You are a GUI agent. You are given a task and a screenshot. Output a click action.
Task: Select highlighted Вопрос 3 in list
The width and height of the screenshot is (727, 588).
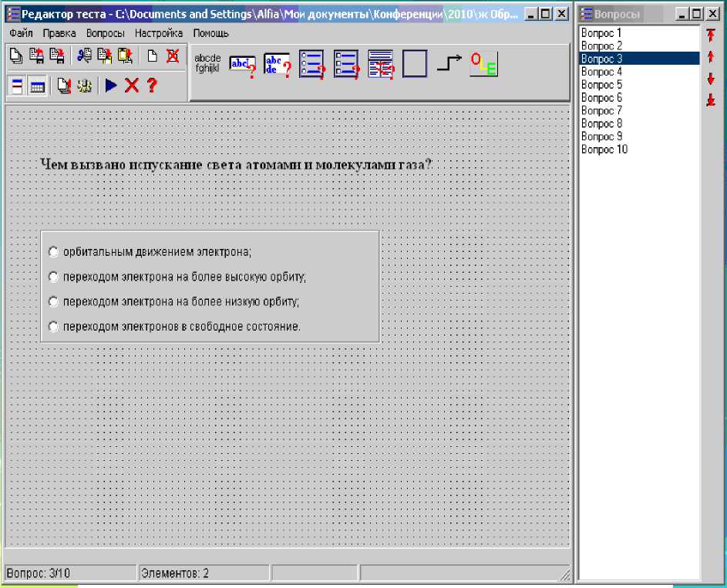(639, 59)
